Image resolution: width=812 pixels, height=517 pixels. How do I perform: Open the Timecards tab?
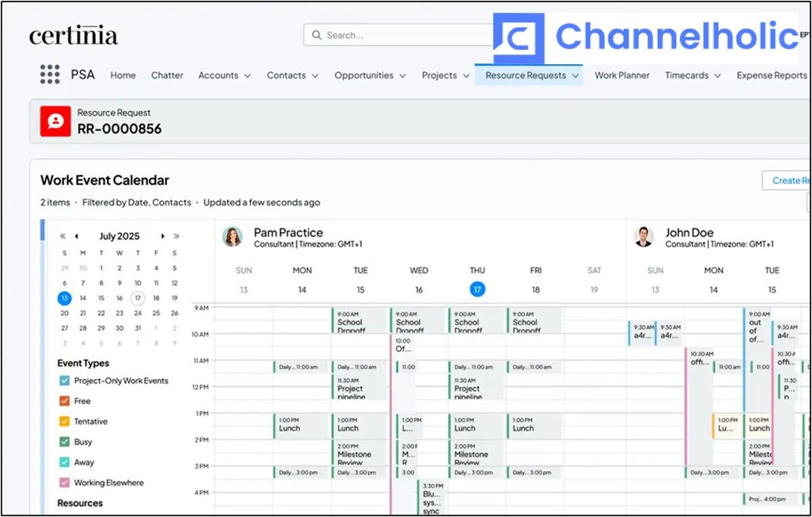click(x=687, y=75)
